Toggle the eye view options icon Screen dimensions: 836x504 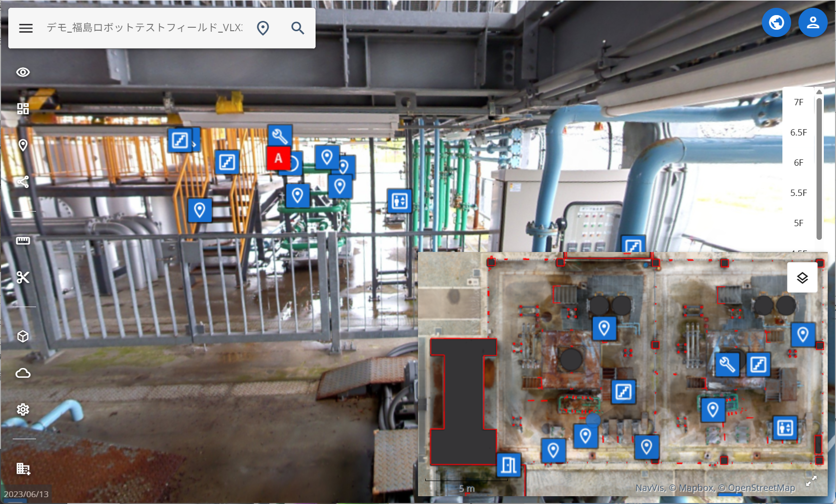pos(23,72)
